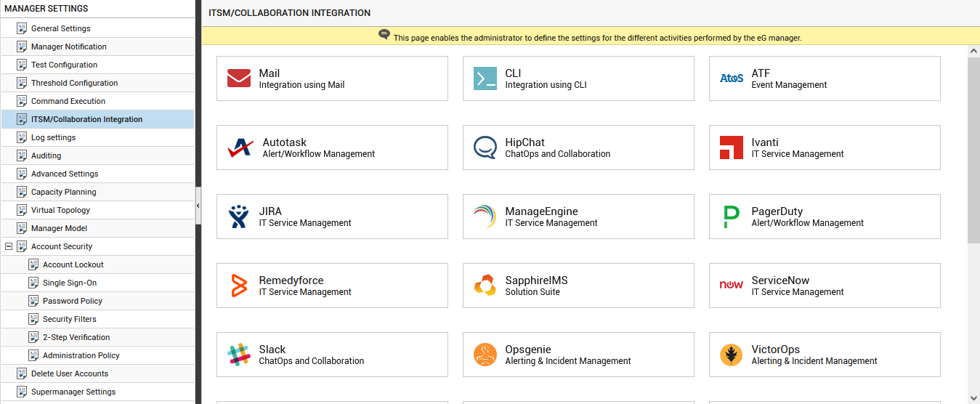The height and width of the screenshot is (404, 980).
Task: Open Virtual Topology settings
Action: pos(61,210)
